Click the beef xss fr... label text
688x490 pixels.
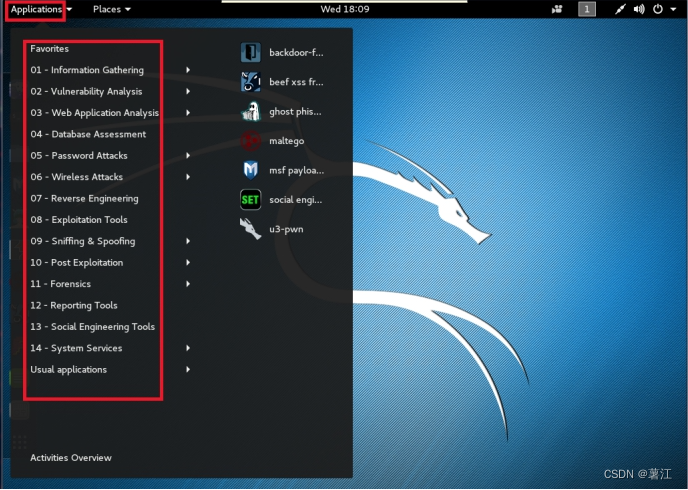tap(296, 82)
